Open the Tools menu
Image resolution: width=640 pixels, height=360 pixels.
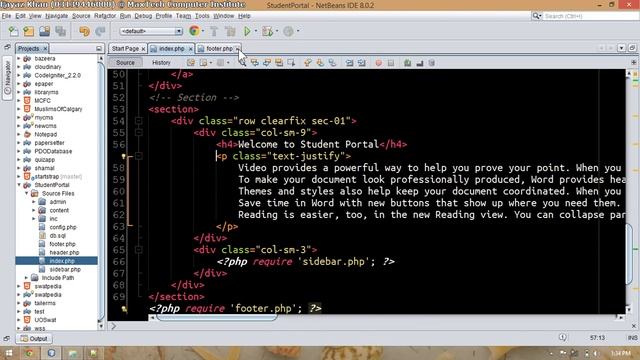click(x=202, y=16)
